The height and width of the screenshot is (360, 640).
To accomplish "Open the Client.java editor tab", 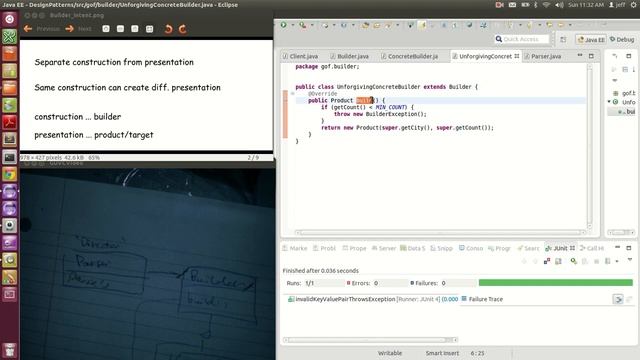I will [300, 56].
